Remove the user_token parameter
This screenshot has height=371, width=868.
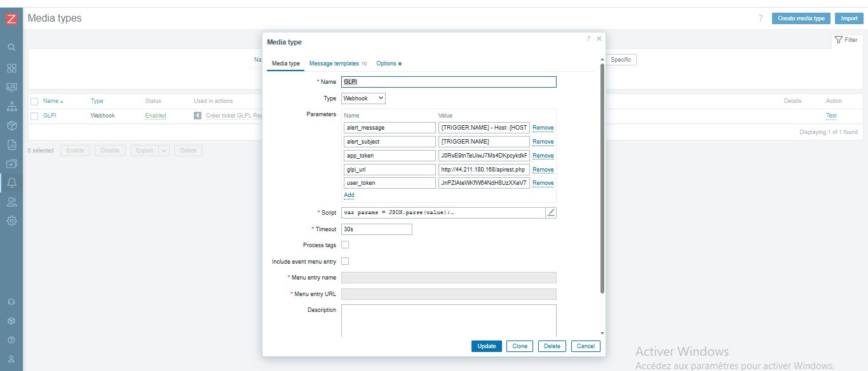(543, 183)
